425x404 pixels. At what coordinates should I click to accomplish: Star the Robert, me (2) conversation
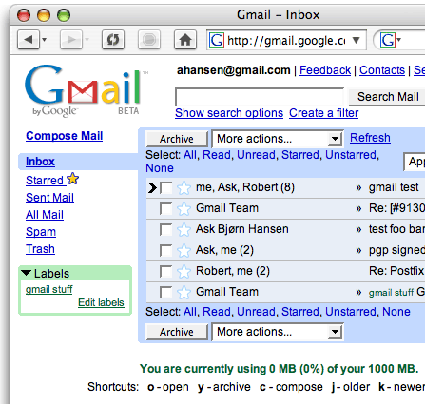coord(184,272)
